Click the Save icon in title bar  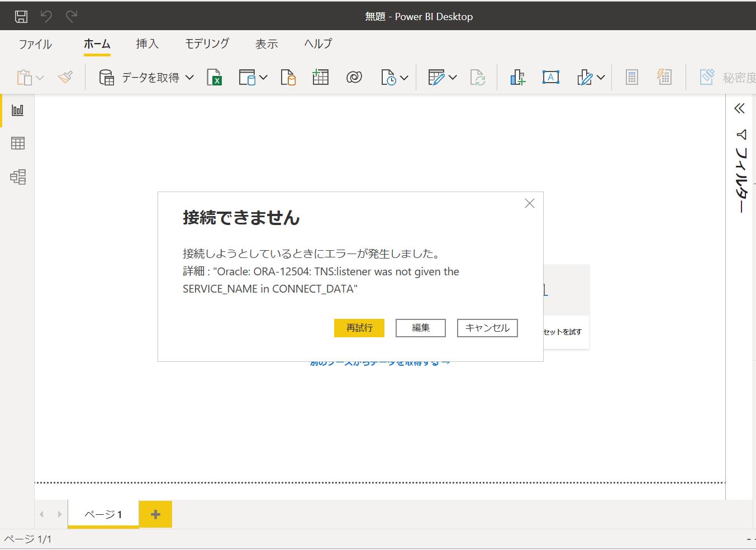21,16
